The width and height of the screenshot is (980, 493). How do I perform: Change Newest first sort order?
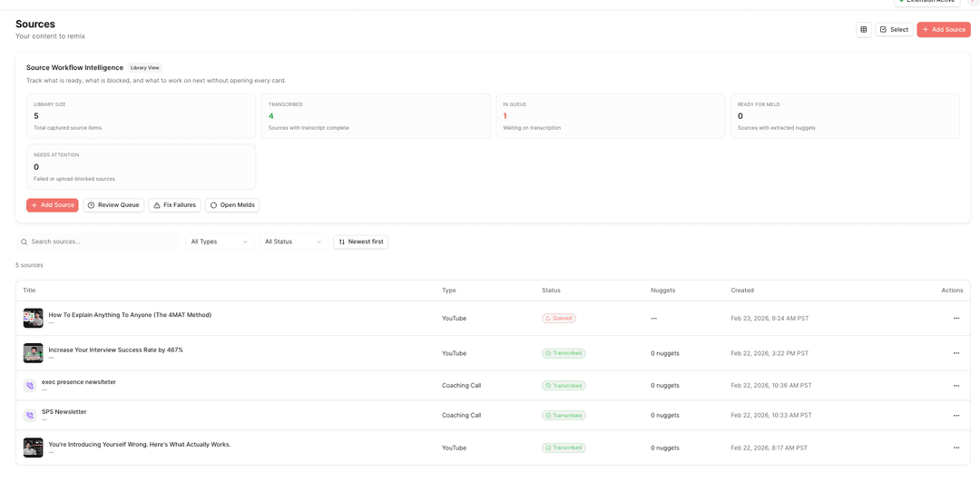pos(360,242)
